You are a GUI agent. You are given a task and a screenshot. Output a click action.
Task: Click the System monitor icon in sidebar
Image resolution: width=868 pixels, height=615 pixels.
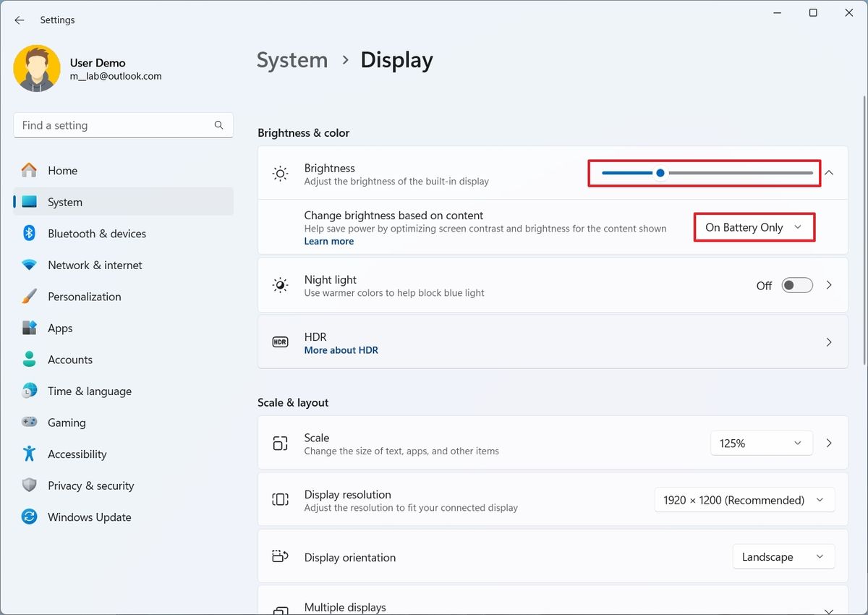tap(29, 202)
